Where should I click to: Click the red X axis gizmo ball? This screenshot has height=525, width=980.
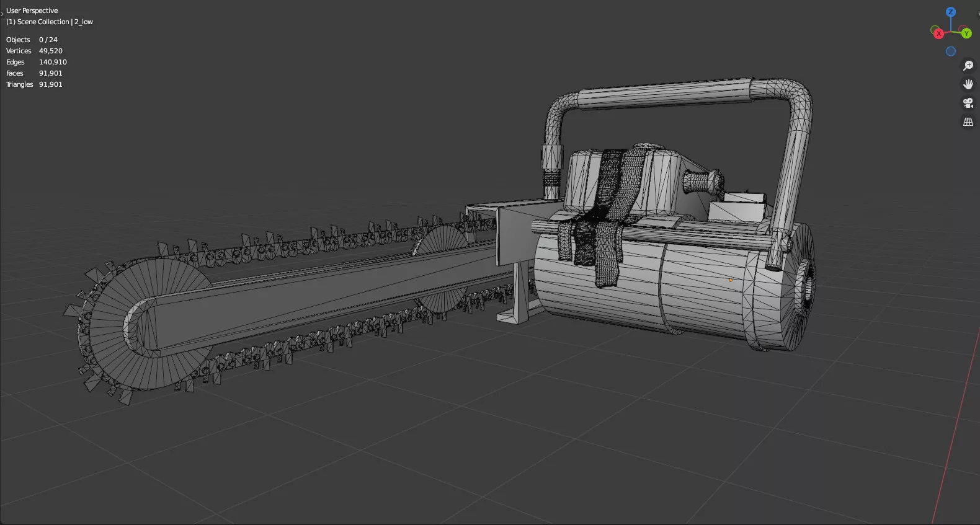tap(938, 33)
